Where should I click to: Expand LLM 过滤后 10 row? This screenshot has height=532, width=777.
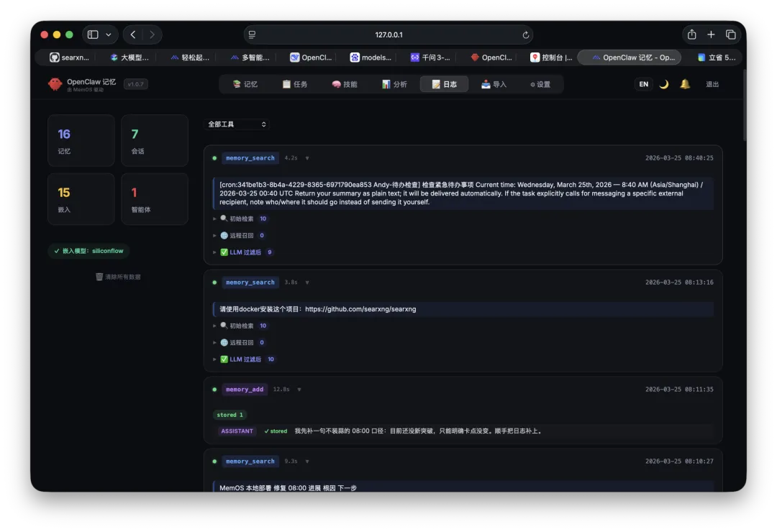coord(245,359)
